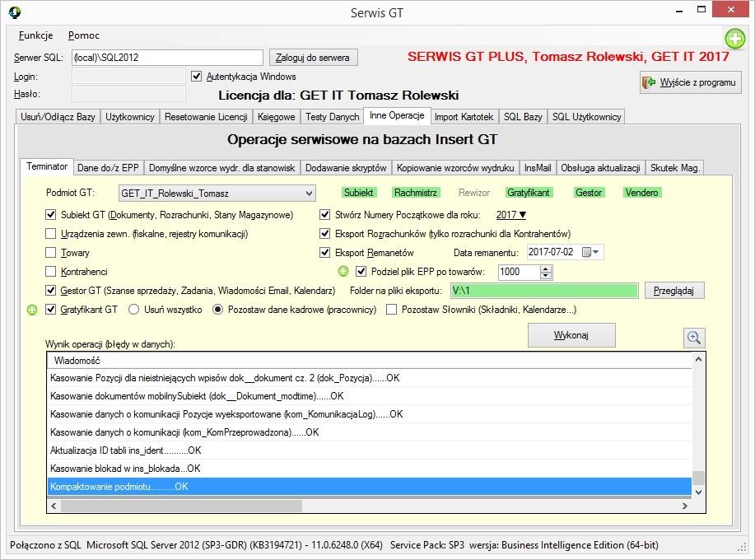Toggle Gratyfikant GT checkbox

[x=50, y=310]
